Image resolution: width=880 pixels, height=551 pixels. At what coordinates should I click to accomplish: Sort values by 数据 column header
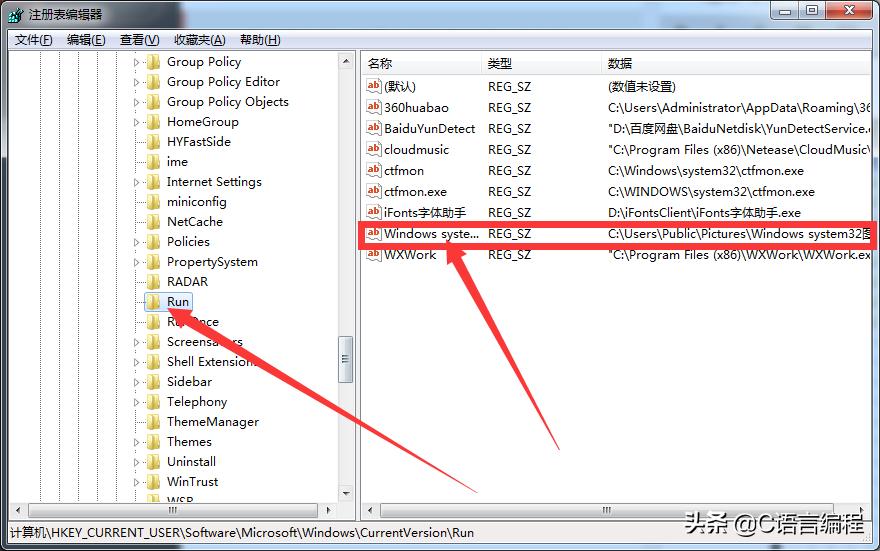pyautogui.click(x=736, y=63)
